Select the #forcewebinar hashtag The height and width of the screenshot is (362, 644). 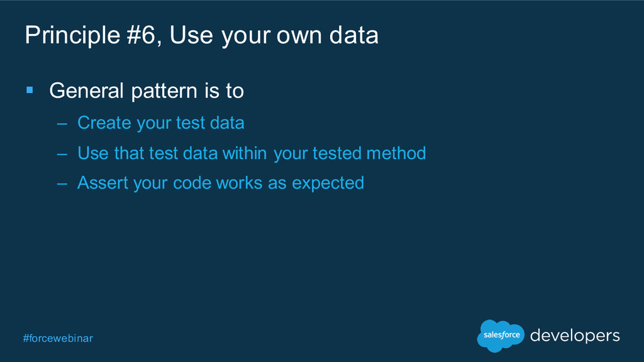(58, 338)
